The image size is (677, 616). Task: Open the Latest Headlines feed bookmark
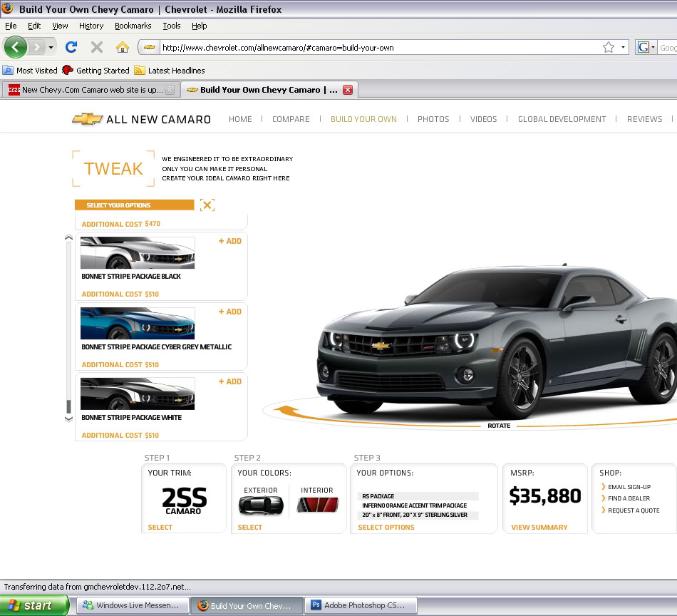[170, 71]
